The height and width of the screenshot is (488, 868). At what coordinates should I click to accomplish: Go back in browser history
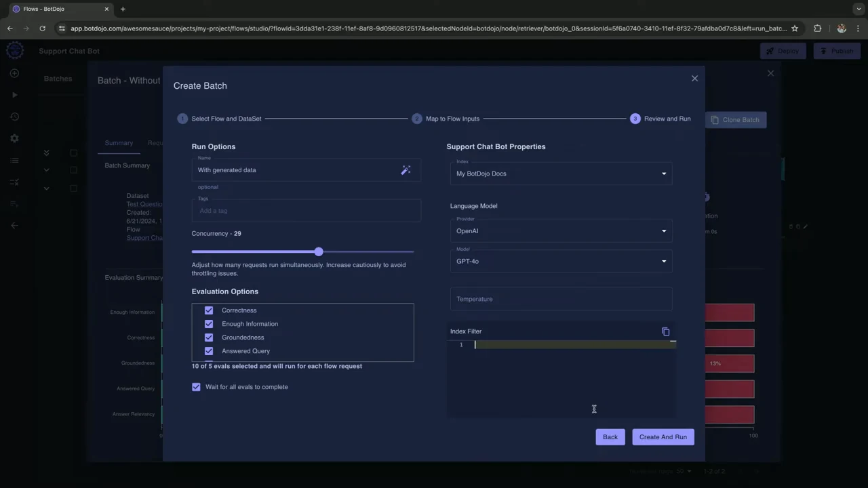(x=9, y=28)
